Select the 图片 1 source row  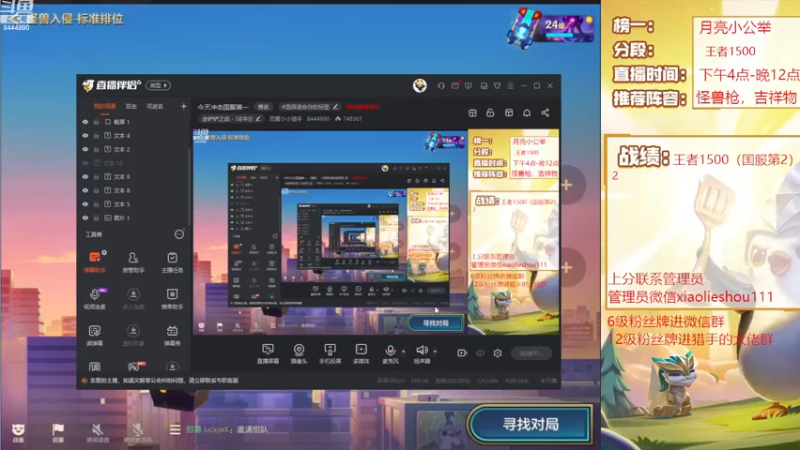click(135, 218)
